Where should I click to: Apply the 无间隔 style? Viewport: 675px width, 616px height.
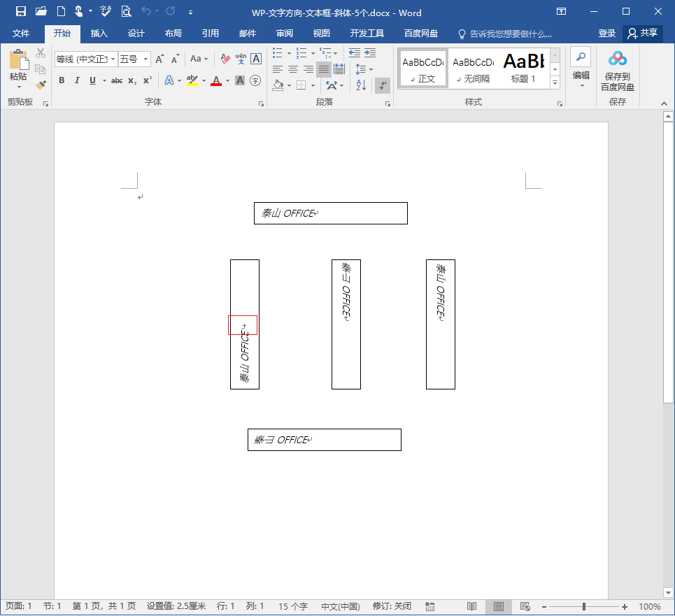tap(473, 69)
